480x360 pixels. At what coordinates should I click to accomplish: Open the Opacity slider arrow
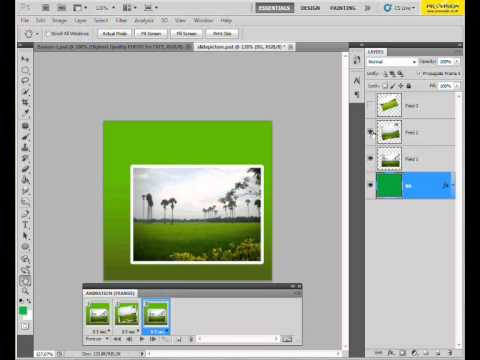pyautogui.click(x=457, y=62)
